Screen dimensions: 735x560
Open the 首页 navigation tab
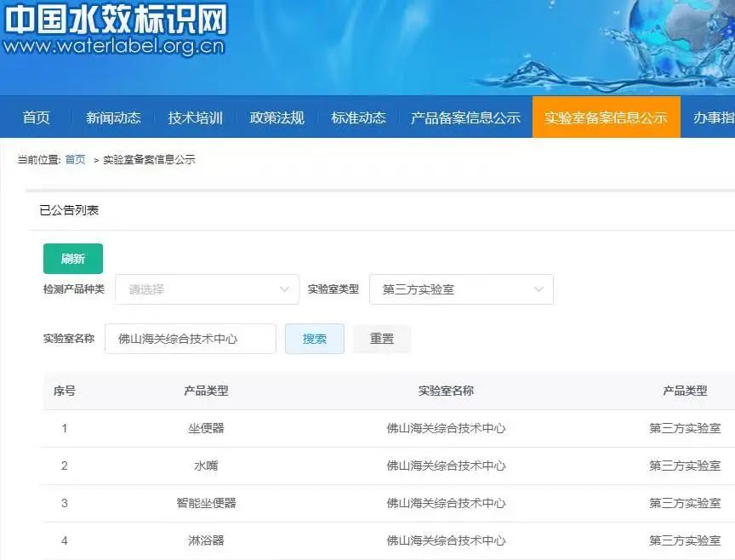tap(36, 117)
